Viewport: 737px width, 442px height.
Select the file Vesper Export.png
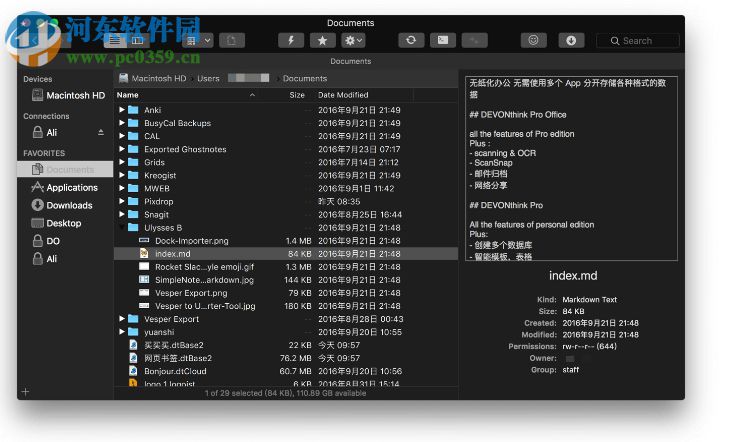(191, 293)
